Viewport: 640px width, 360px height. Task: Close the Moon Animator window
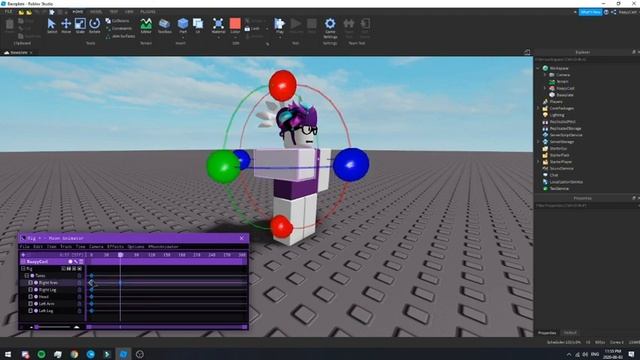pyautogui.click(x=242, y=238)
